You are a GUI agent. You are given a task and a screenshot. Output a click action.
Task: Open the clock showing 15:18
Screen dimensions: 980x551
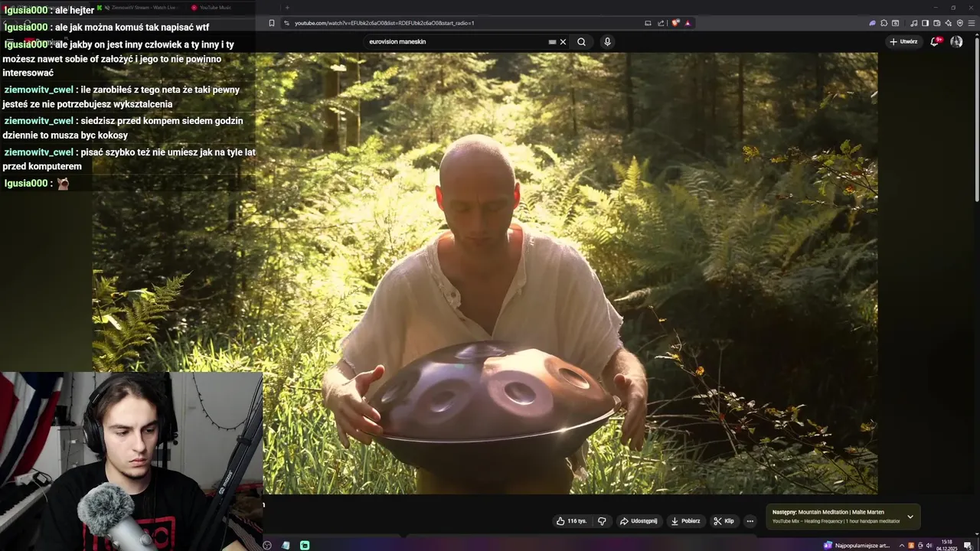click(x=947, y=545)
